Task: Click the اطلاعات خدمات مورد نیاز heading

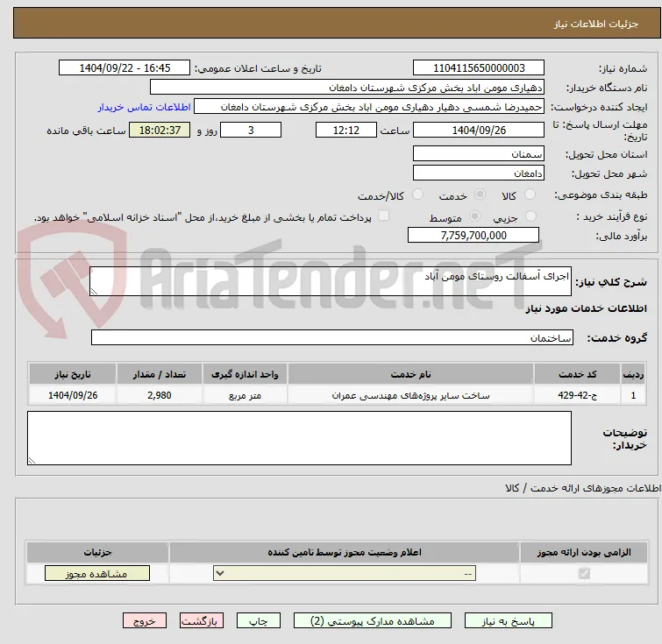Action: (x=586, y=308)
